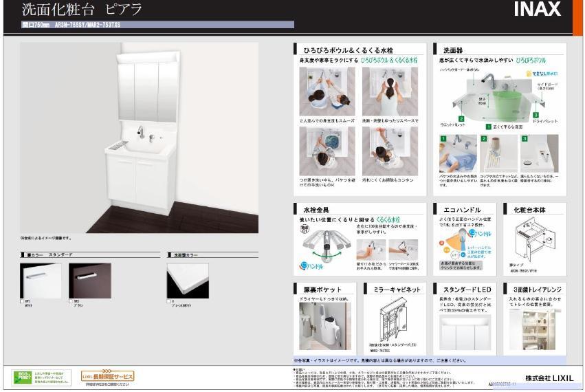The width and height of the screenshot is (585, 392).
Task: Open the ミラーキャビネット line drawing
Action: 394,319
